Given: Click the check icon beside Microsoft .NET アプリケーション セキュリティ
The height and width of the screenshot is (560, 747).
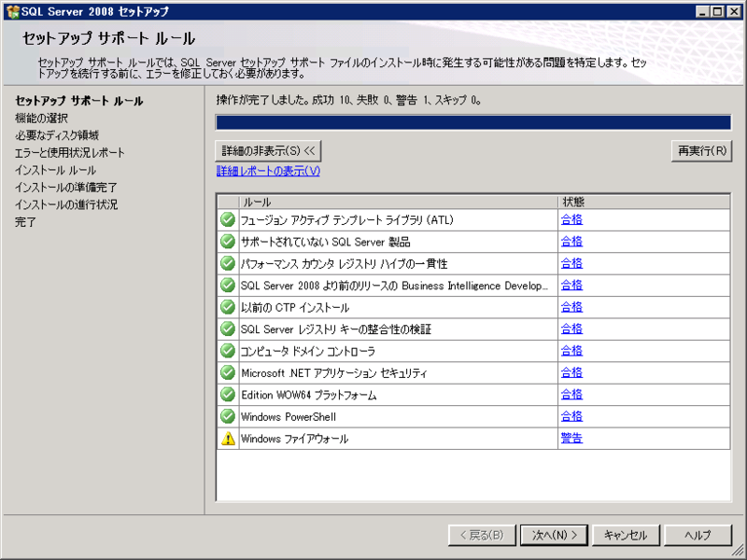Looking at the screenshot, I should tap(227, 372).
